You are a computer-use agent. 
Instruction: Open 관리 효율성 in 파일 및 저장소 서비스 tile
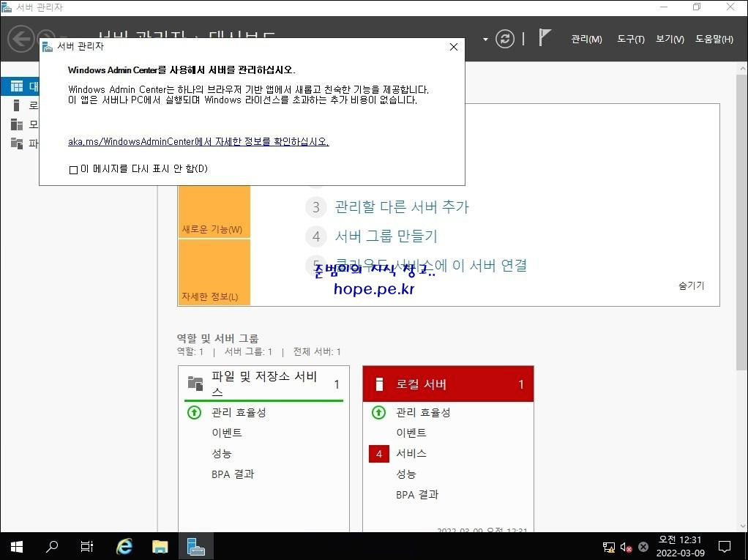point(239,412)
